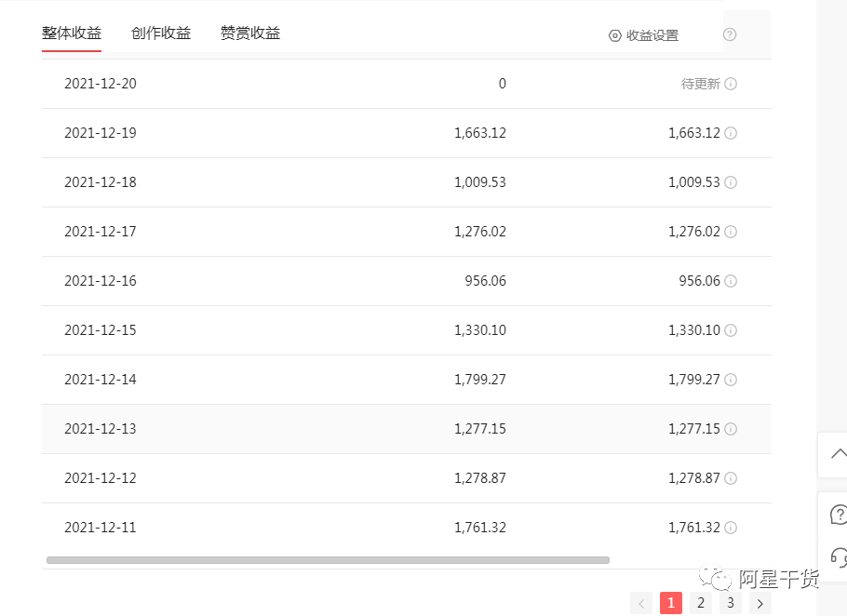Go to page 2 of results
The width and height of the screenshot is (847, 616).
[701, 603]
